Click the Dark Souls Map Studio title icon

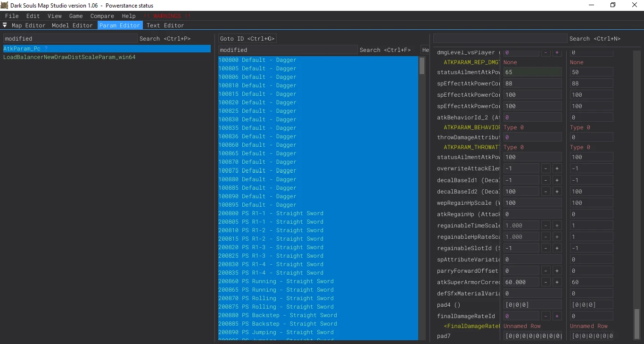click(x=4, y=5)
